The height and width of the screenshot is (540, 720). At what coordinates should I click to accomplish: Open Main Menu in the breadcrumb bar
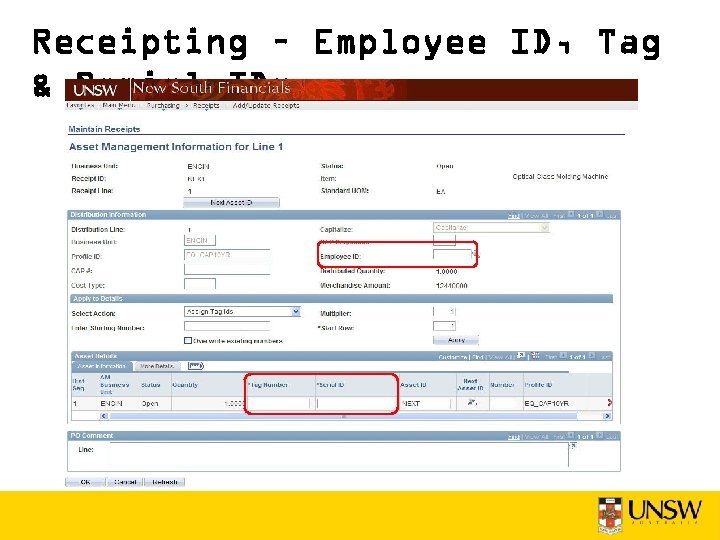tap(118, 105)
